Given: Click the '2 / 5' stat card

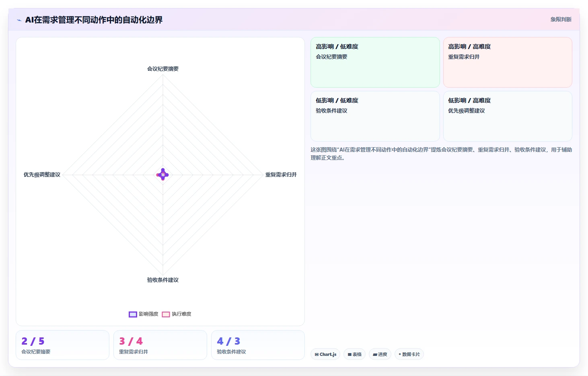Looking at the screenshot, I should [x=62, y=345].
